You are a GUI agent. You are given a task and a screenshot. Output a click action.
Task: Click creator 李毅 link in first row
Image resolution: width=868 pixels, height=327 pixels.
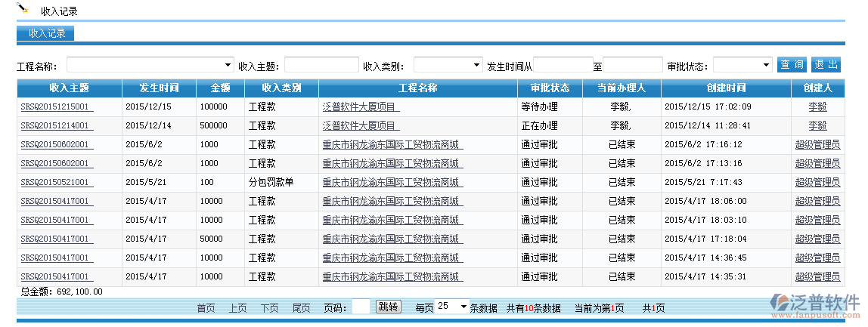(x=817, y=107)
